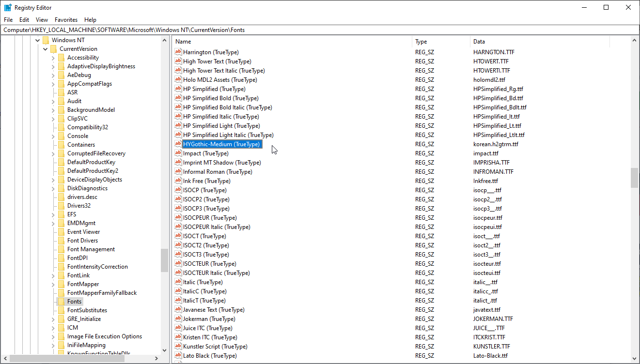Screen dimensions: 640x364
Task: Select the ab icon next to Holo MDL2 Assets
Action: pos(178,79)
